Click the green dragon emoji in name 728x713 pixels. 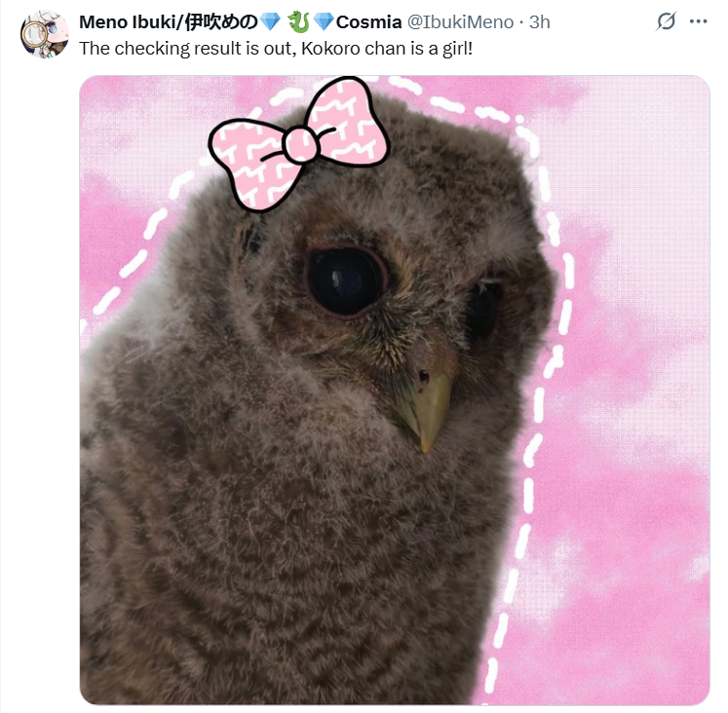(298, 21)
